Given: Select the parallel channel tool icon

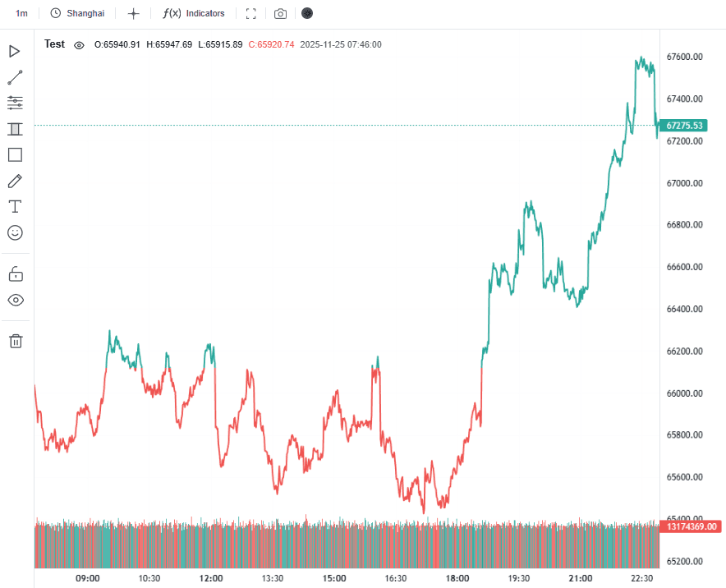Looking at the screenshot, I should click(x=15, y=129).
